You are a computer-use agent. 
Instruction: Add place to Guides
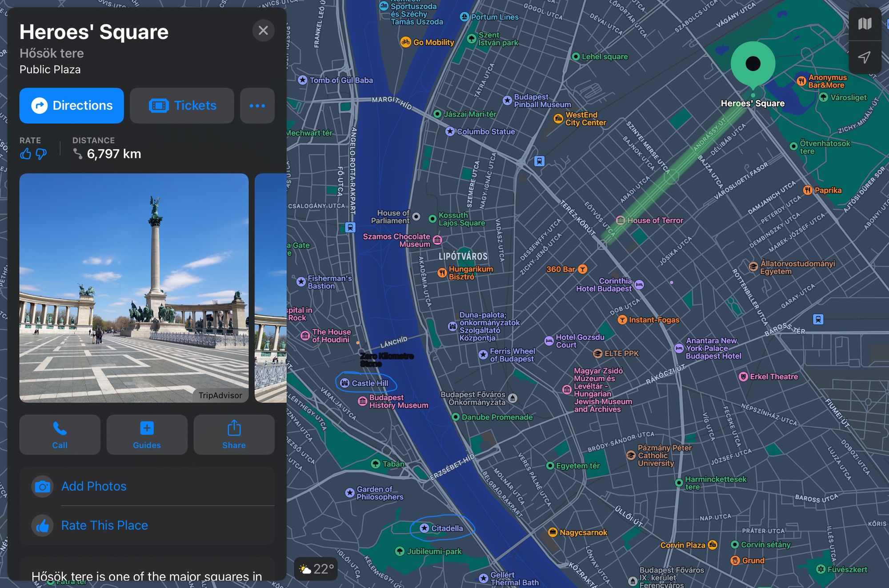(x=147, y=435)
